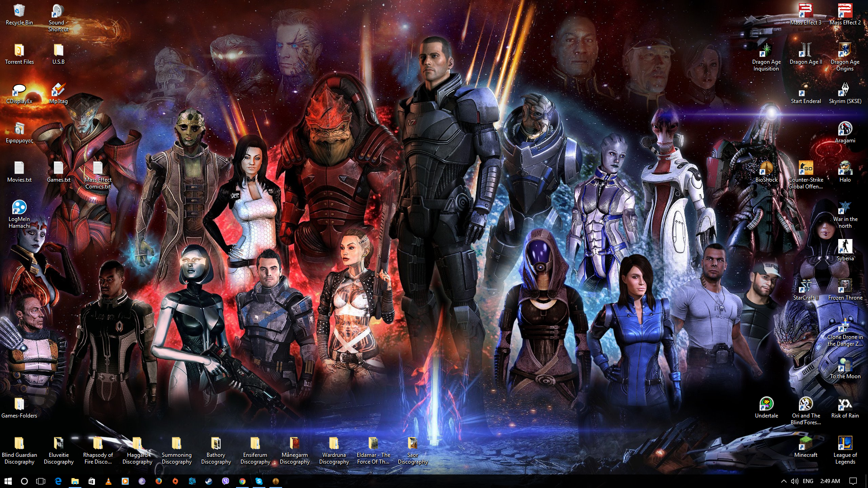Image resolution: width=868 pixels, height=488 pixels.
Task: Launch the Mp3tag shortcut
Action: [x=58, y=94]
